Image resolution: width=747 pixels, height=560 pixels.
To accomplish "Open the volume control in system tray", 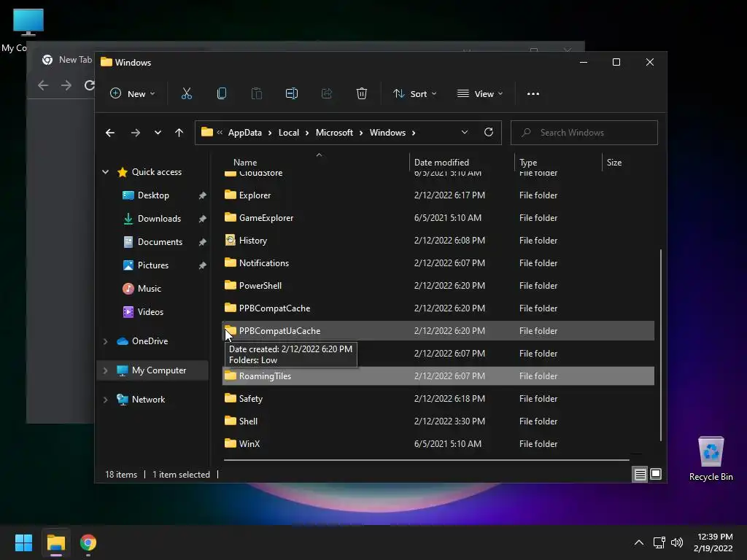I will click(677, 542).
